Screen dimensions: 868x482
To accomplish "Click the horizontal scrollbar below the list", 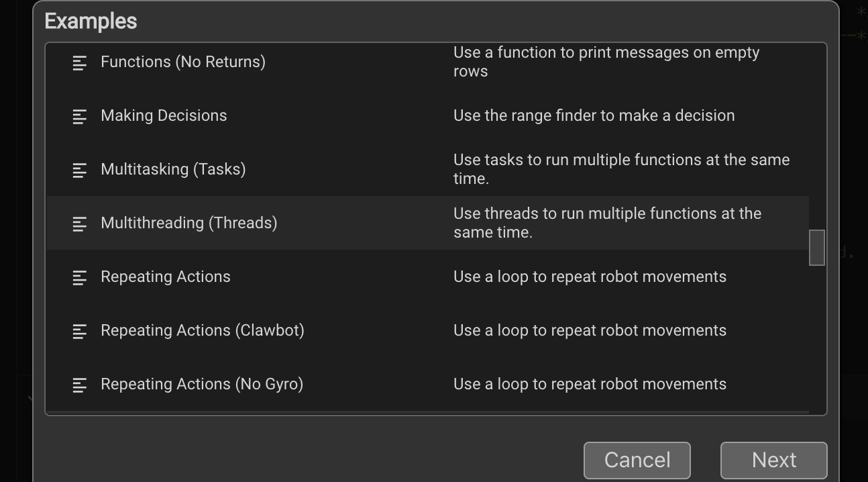I will (x=429, y=411).
